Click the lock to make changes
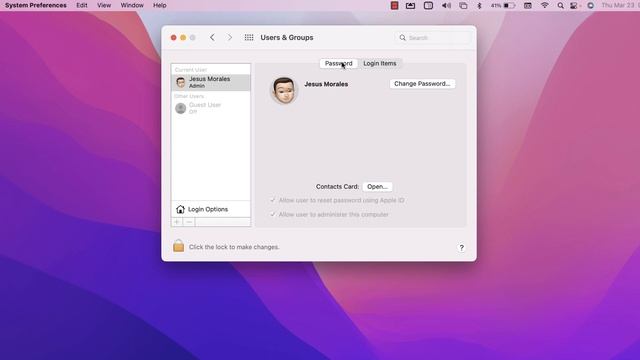Viewport: 640px width, 360px height. point(178,246)
